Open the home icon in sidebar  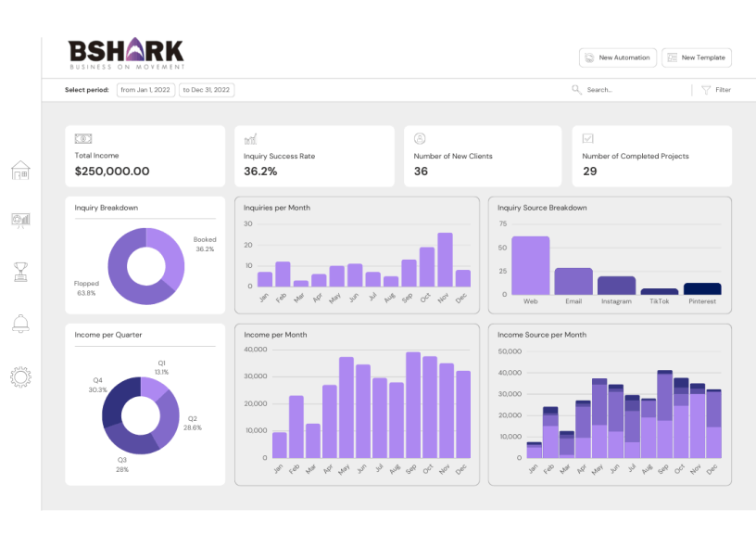pyautogui.click(x=20, y=171)
